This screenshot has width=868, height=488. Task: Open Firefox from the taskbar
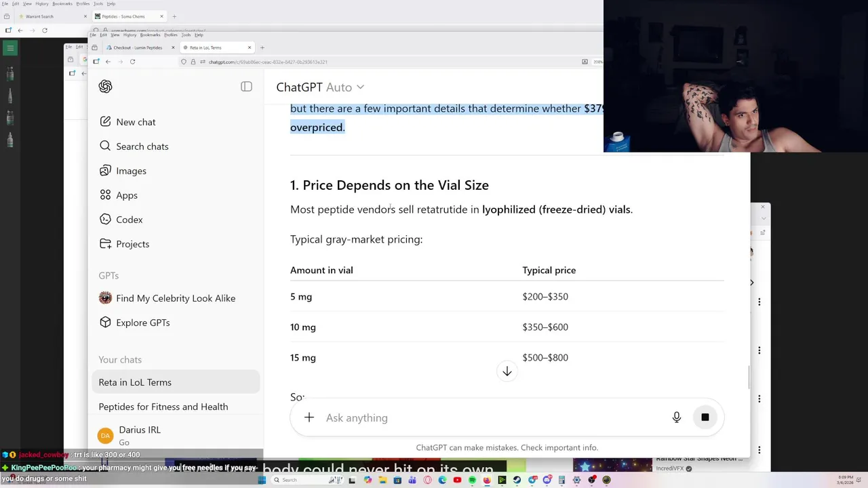(487, 480)
